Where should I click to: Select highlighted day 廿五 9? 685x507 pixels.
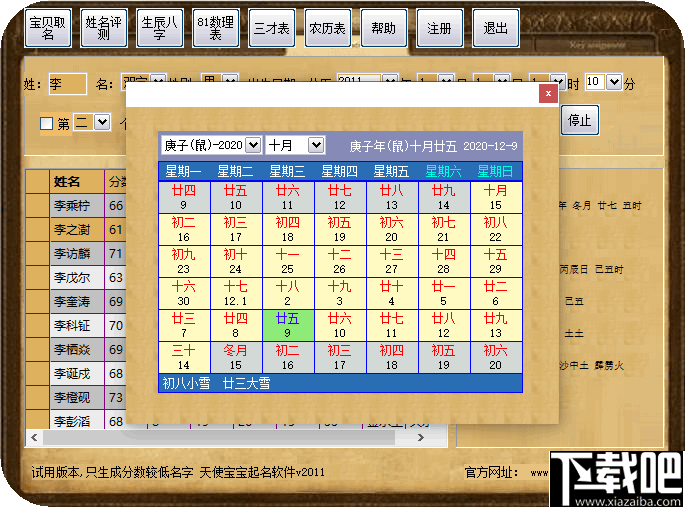tap(288, 325)
